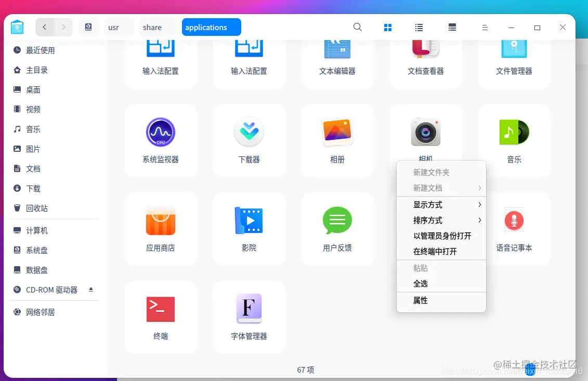
Task: Switch to list view mode
Action: [x=419, y=28]
